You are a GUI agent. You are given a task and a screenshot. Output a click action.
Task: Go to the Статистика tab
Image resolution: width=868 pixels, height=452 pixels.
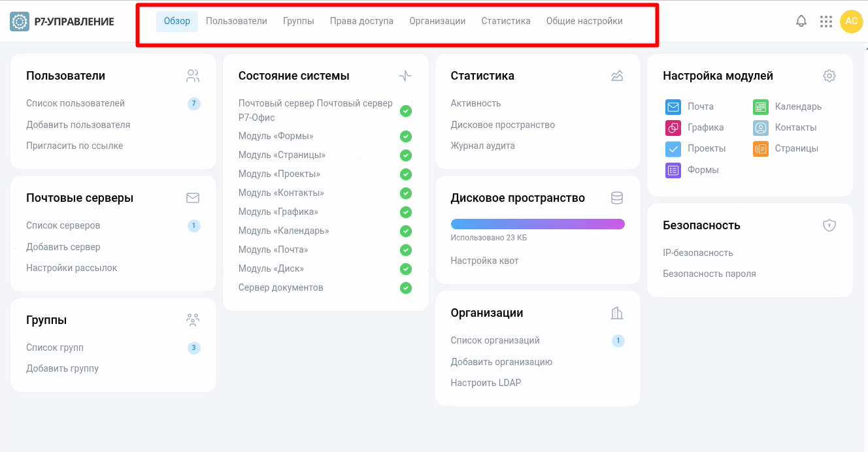tap(506, 21)
